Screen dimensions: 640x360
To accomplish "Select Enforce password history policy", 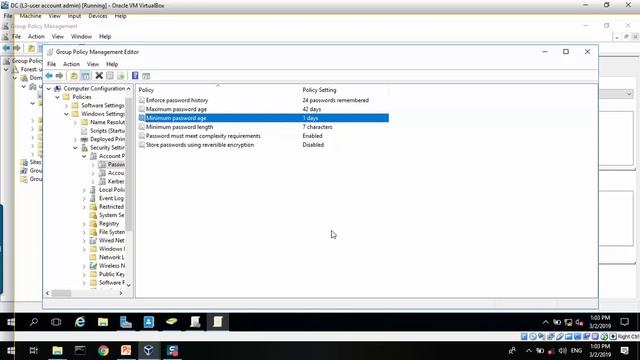I will click(x=263, y=100).
